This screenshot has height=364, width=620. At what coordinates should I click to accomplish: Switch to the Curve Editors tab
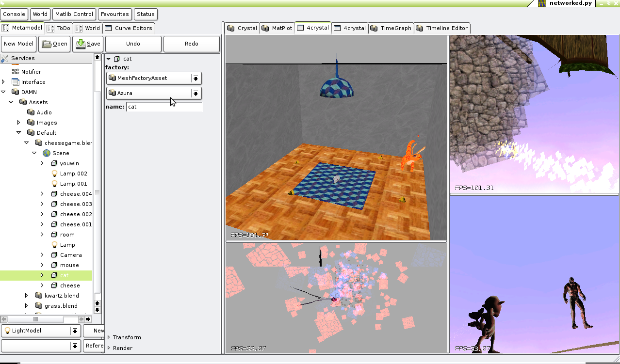click(x=129, y=28)
